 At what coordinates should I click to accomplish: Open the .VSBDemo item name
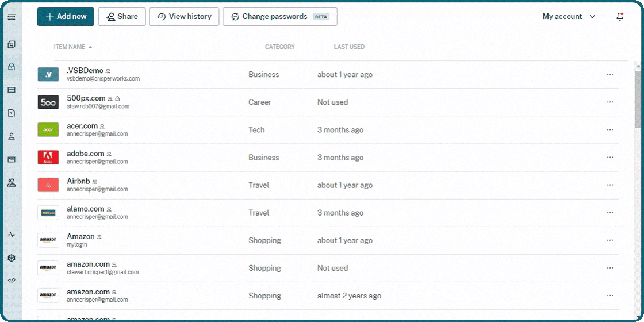coord(85,71)
